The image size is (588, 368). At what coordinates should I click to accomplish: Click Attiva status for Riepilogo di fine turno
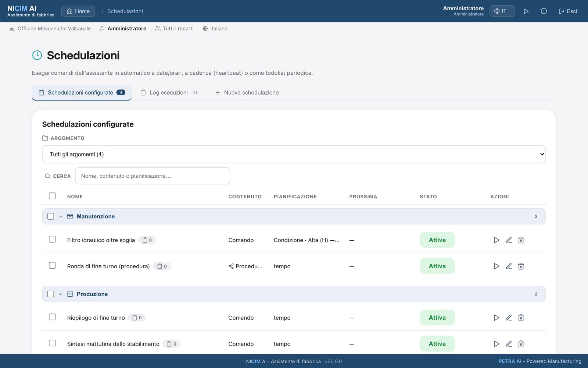coord(437,318)
